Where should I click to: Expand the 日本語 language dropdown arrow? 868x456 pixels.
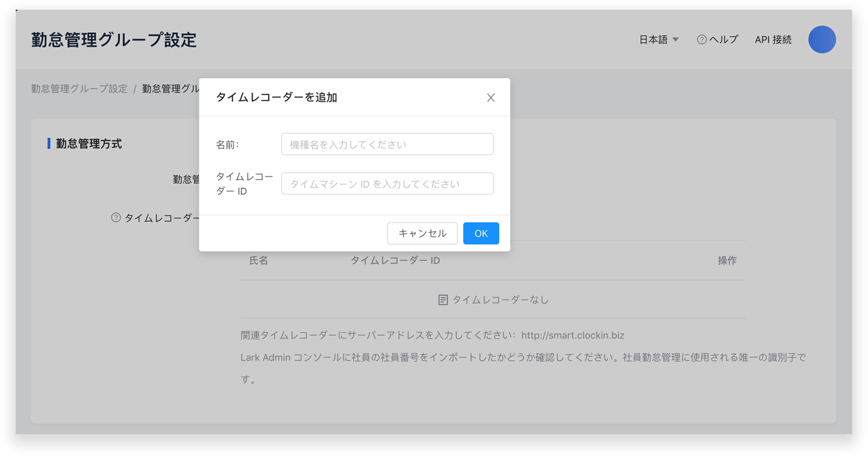click(x=675, y=39)
